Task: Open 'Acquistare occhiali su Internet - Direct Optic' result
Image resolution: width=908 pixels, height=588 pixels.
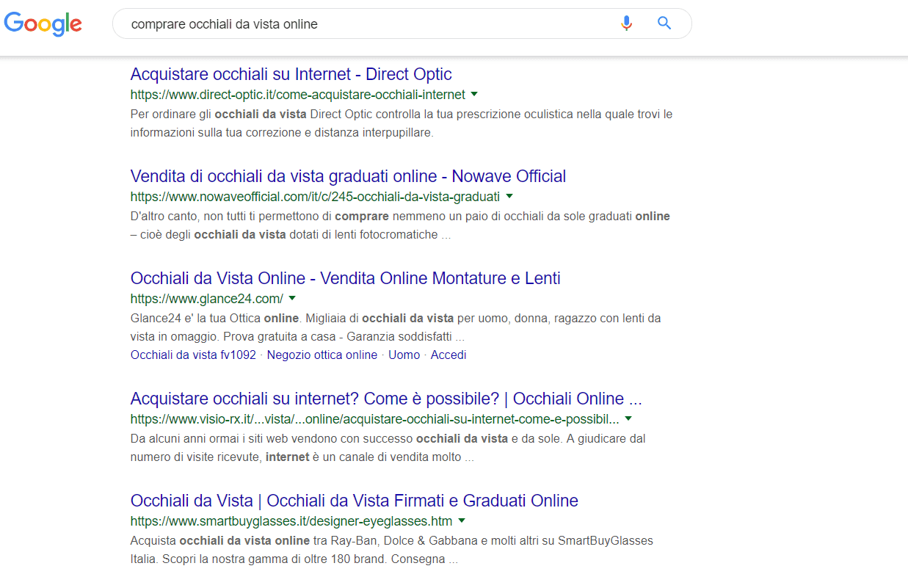Action: [x=291, y=74]
